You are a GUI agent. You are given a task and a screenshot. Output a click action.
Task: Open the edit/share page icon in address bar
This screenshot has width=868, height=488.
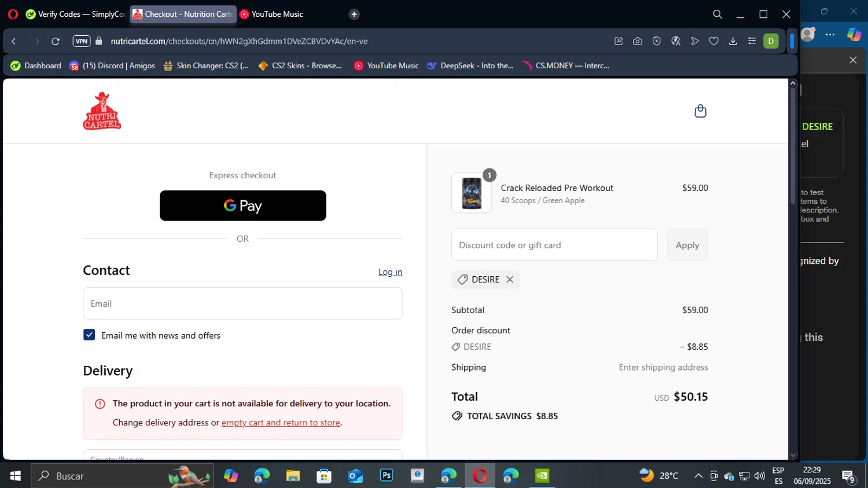click(x=619, y=41)
